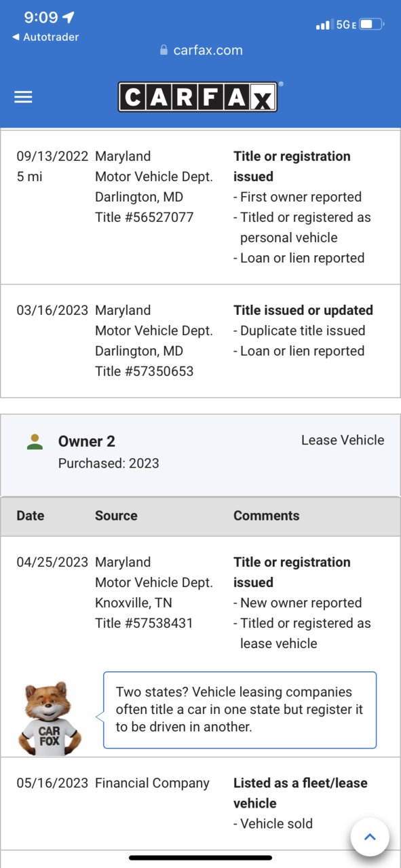401x868 pixels.
Task: Tap the carfax.com address bar
Action: 201,50
